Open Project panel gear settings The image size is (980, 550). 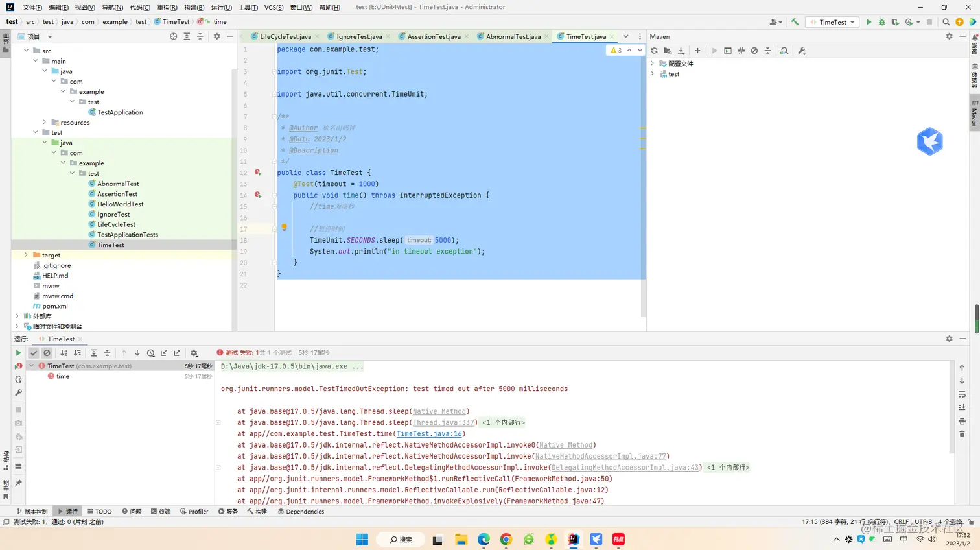click(x=216, y=36)
